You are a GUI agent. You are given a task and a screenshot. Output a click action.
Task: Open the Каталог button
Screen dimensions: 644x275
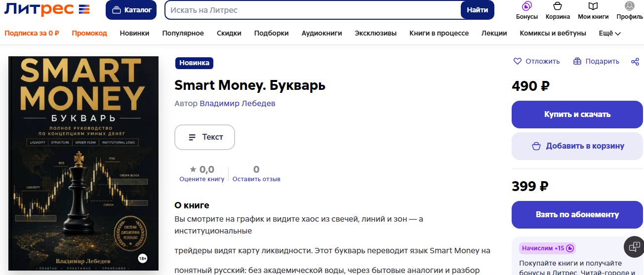[131, 10]
